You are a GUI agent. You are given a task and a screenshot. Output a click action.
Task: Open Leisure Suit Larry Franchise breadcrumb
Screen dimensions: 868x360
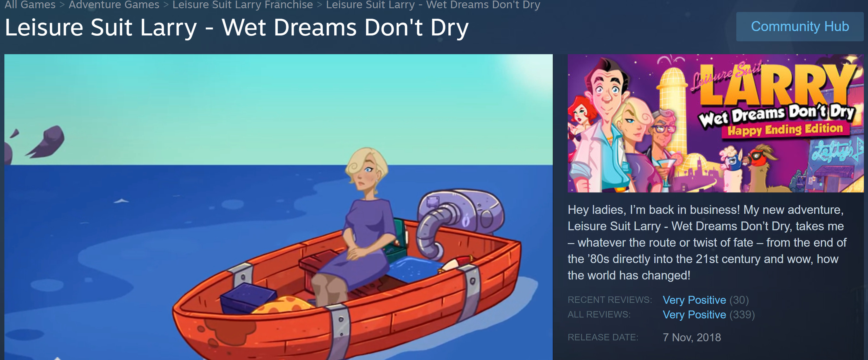(x=243, y=5)
